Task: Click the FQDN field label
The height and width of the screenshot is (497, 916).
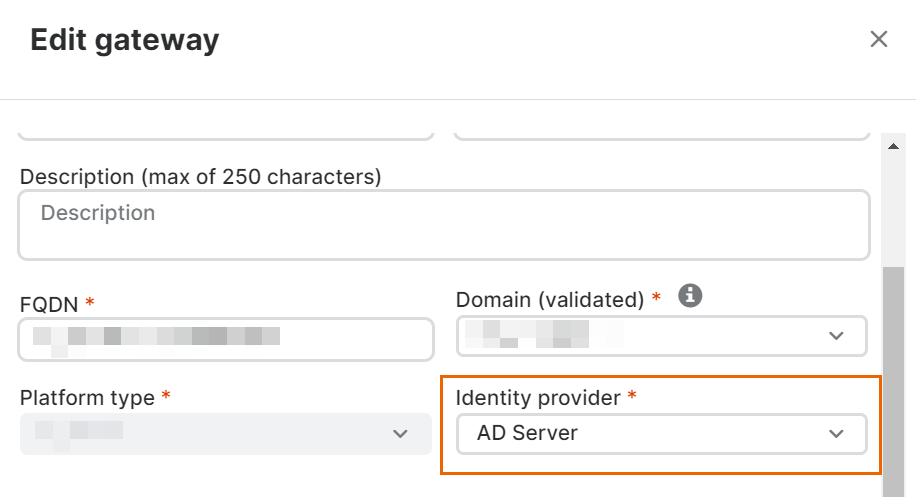Action: (x=49, y=302)
